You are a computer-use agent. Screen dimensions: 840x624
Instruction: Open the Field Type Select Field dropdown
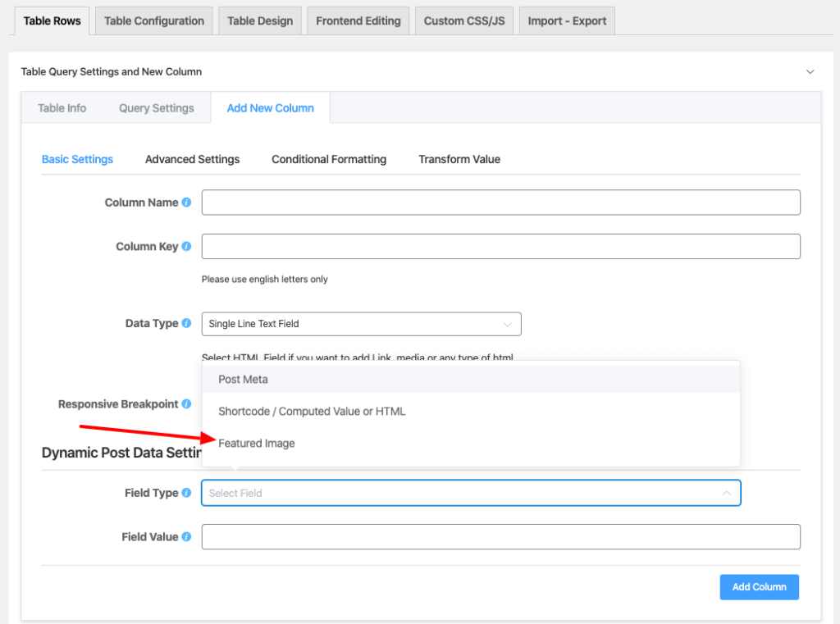[x=471, y=493]
